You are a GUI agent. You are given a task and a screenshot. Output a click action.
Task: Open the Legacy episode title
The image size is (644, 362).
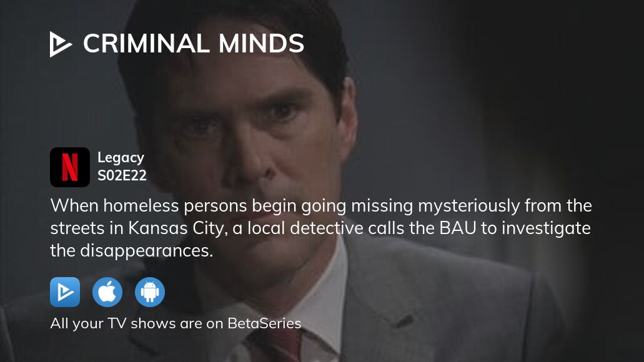pos(121,158)
